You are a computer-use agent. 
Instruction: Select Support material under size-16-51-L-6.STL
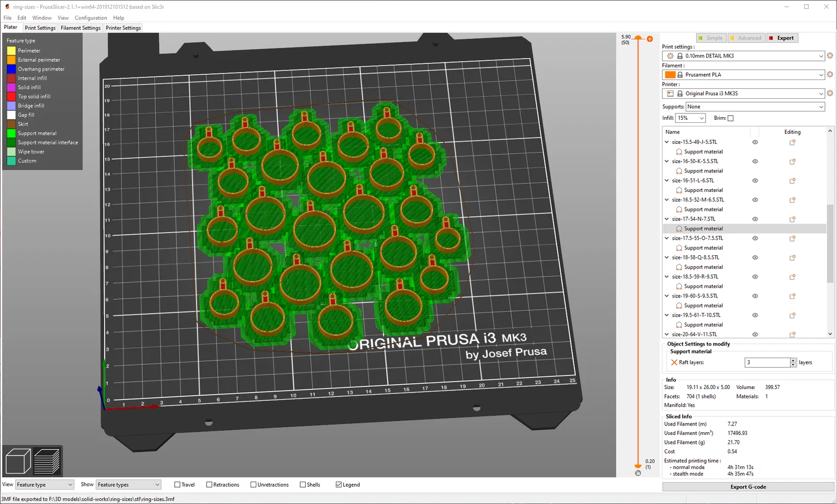tap(703, 190)
